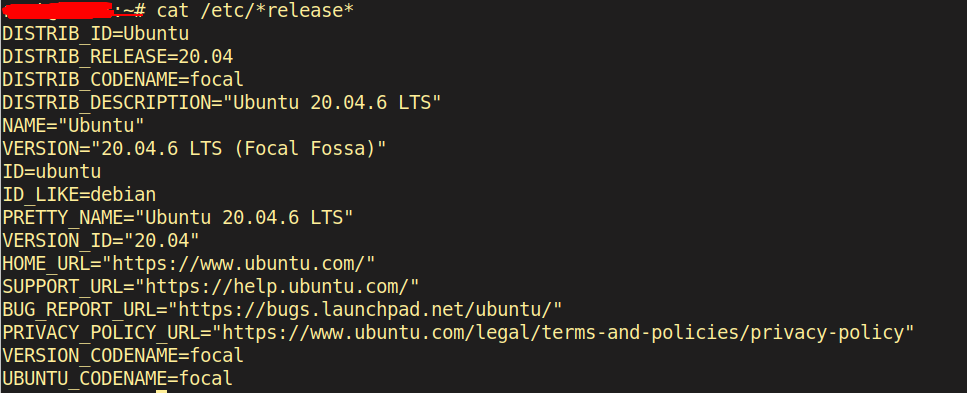Viewport: 967px width, 393px height.
Task: Click the NAME="Ubuntu" line
Action: (x=73, y=125)
